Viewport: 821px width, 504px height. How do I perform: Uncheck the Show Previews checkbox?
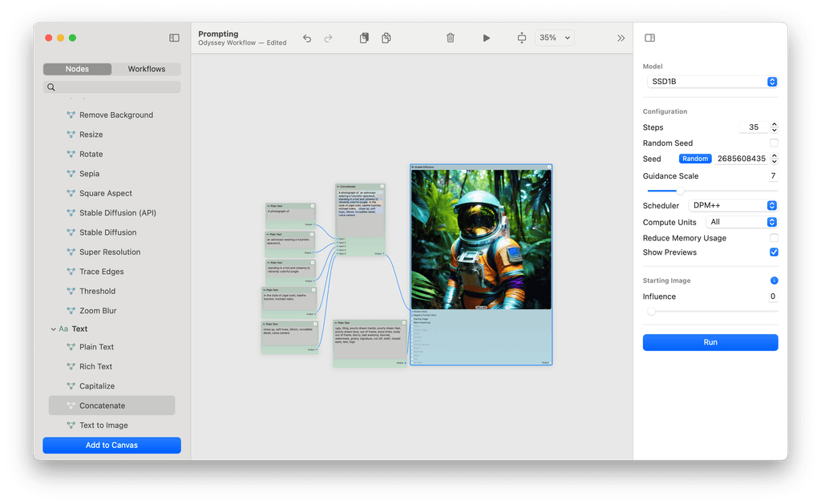pos(772,252)
